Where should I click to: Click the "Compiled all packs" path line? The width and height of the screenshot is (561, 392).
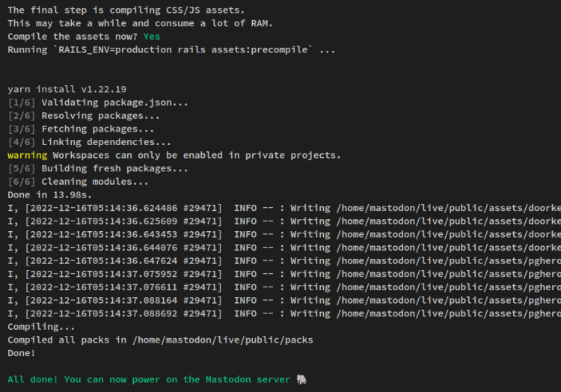[x=160, y=340]
